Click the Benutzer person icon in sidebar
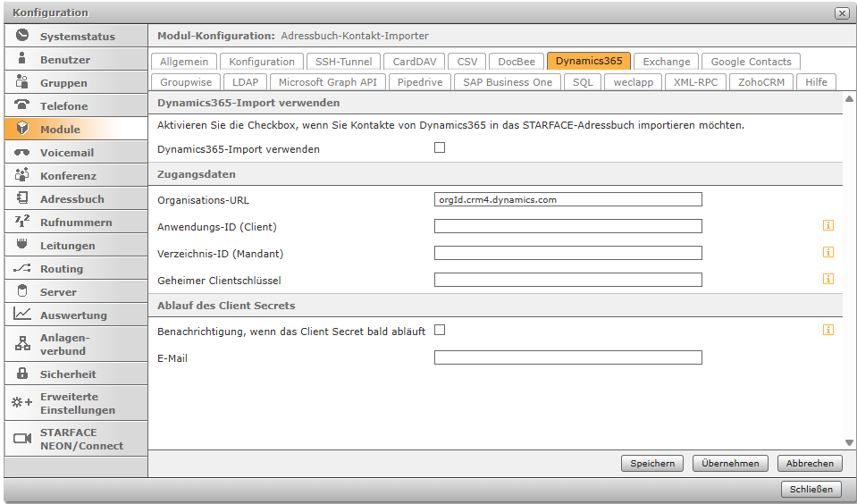The width and height of the screenshot is (857, 504). (22, 60)
